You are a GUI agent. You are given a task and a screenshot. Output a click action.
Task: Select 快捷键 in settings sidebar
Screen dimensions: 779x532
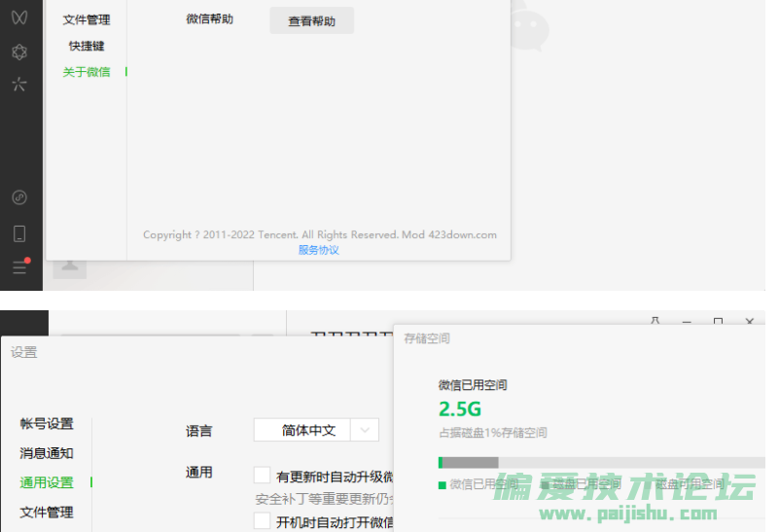(x=87, y=46)
